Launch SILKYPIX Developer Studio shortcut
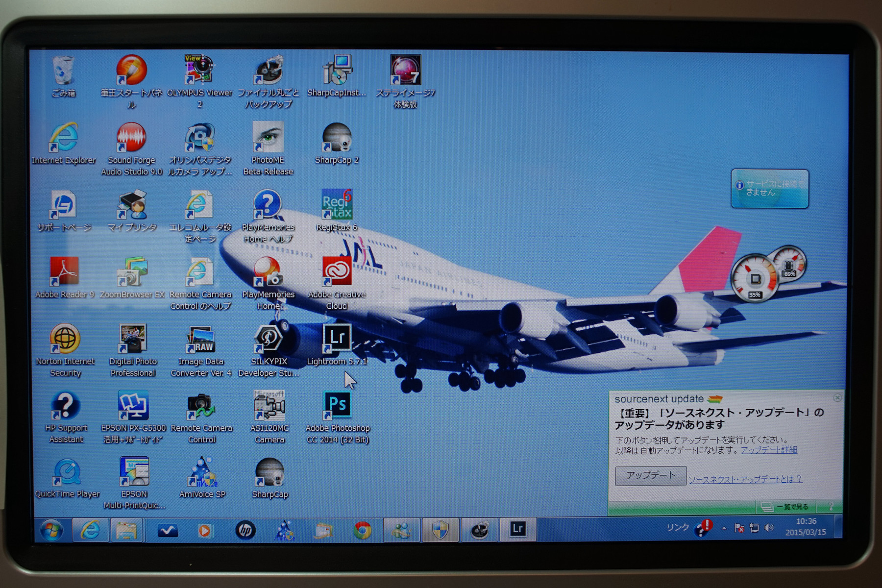The image size is (882, 588). [269, 350]
